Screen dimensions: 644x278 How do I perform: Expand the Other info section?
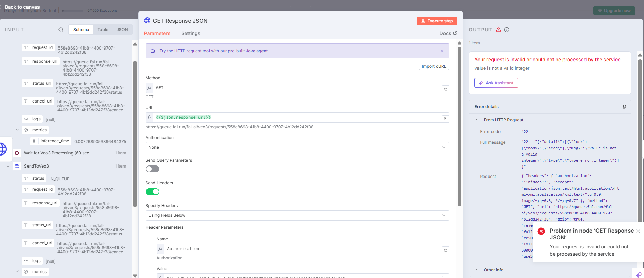[476, 270]
